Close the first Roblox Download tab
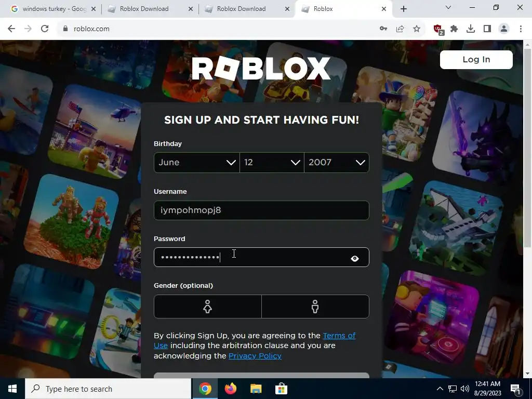Image resolution: width=532 pixels, height=399 pixels. [x=191, y=9]
